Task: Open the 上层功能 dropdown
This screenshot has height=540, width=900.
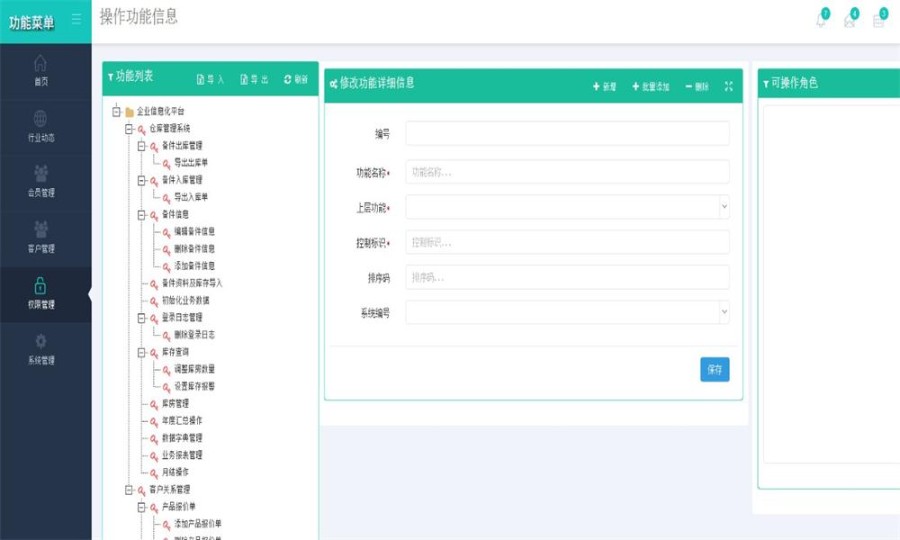Action: (x=566, y=207)
